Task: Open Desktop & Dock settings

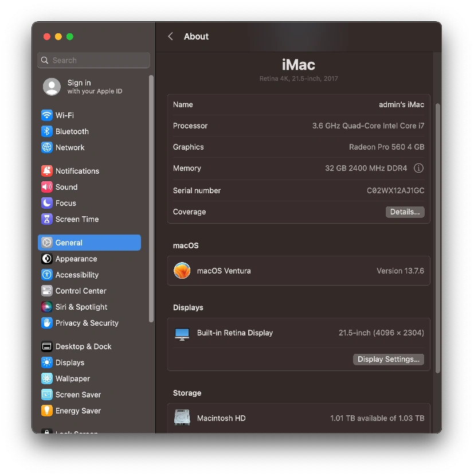Action: point(83,346)
